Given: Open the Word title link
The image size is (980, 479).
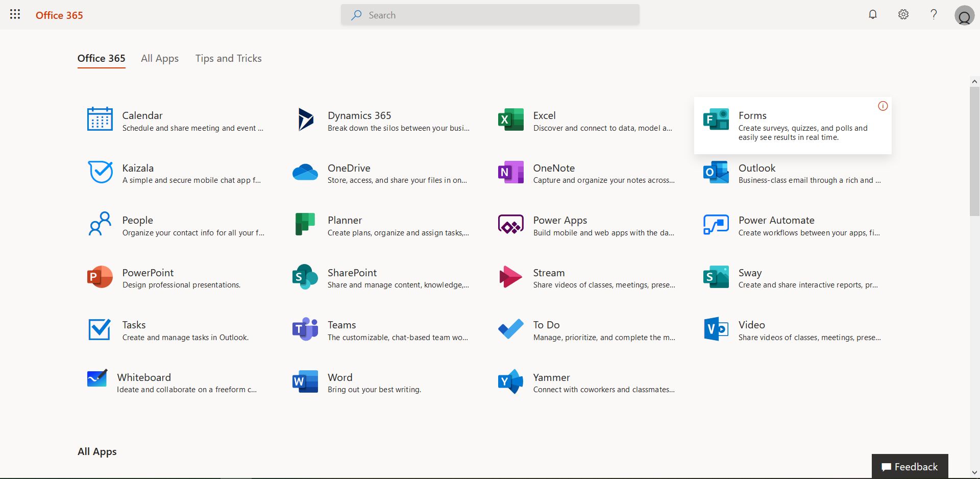Looking at the screenshot, I should point(340,377).
